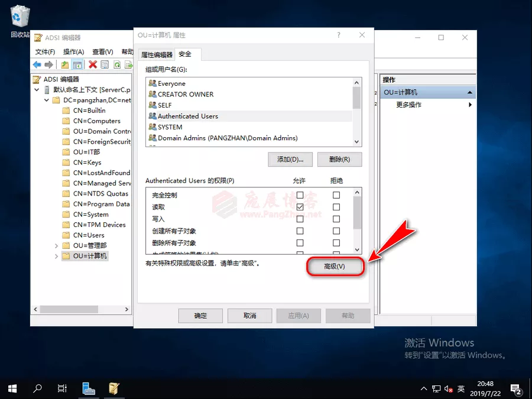The width and height of the screenshot is (532, 399).
Task: Click the green Refresh toolbar icon
Action: click(117, 64)
